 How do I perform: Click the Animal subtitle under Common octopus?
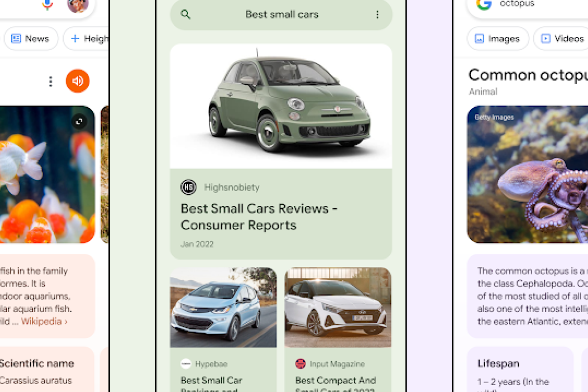click(483, 92)
